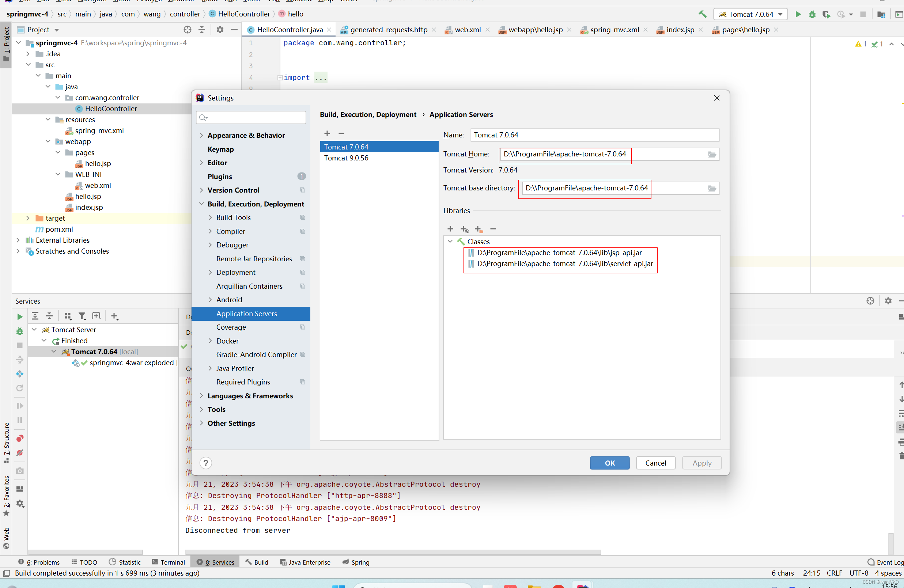Click the CRLF line separator status entry
This screenshot has width=904, height=588.
pyautogui.click(x=835, y=573)
